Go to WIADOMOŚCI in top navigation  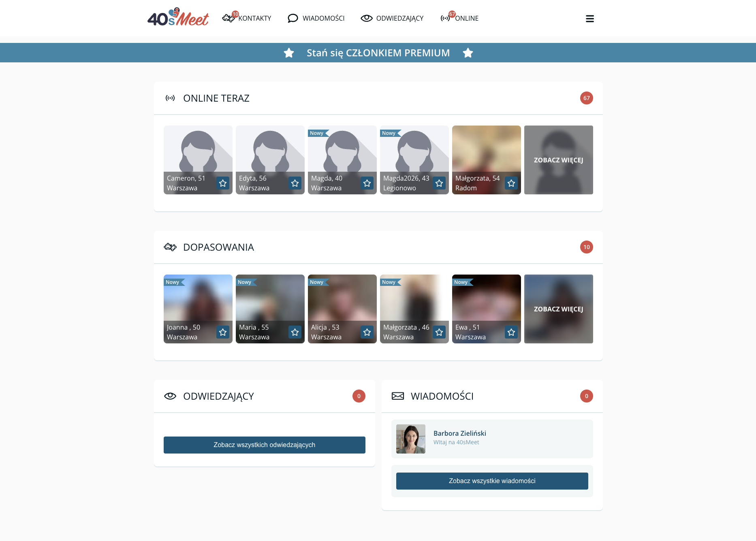316,18
